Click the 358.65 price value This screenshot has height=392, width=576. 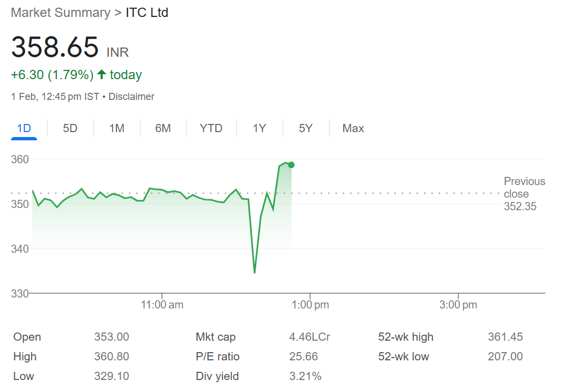(x=55, y=47)
